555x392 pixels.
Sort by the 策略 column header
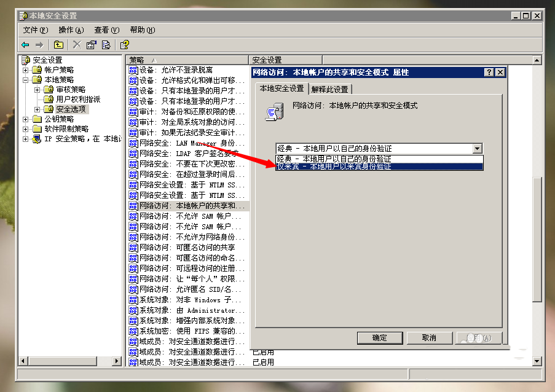[x=187, y=60]
